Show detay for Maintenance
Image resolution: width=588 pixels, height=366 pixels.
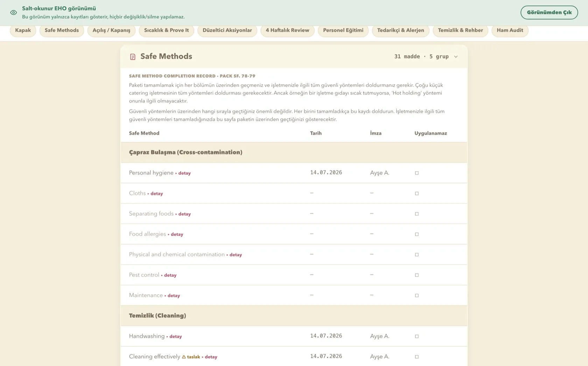172,296
